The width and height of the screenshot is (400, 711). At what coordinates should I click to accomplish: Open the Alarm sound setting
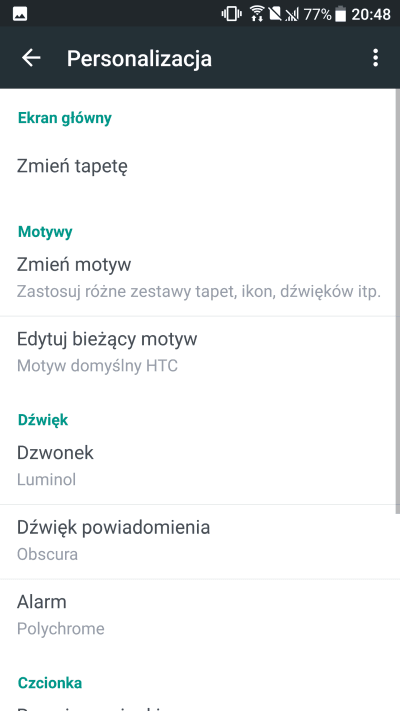198,615
